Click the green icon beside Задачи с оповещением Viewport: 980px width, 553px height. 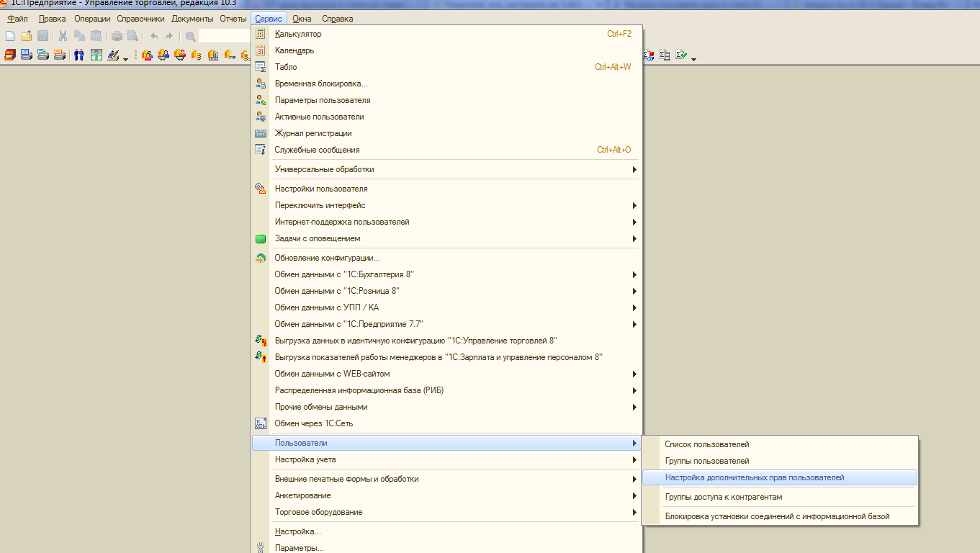(261, 238)
